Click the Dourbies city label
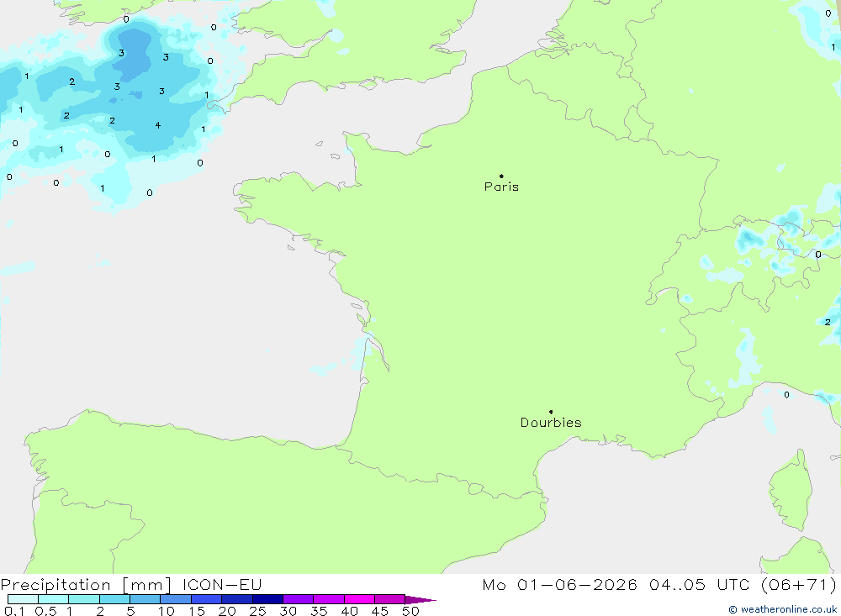Screen dimensions: 841x616 point(551,423)
